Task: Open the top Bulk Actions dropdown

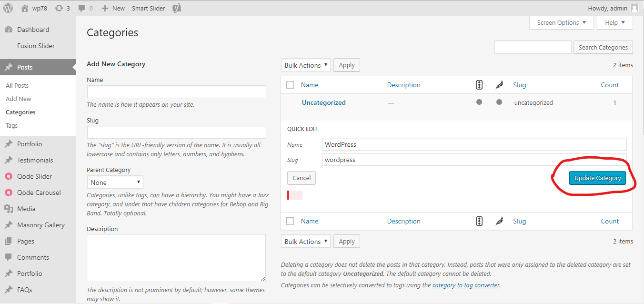Action: click(306, 65)
